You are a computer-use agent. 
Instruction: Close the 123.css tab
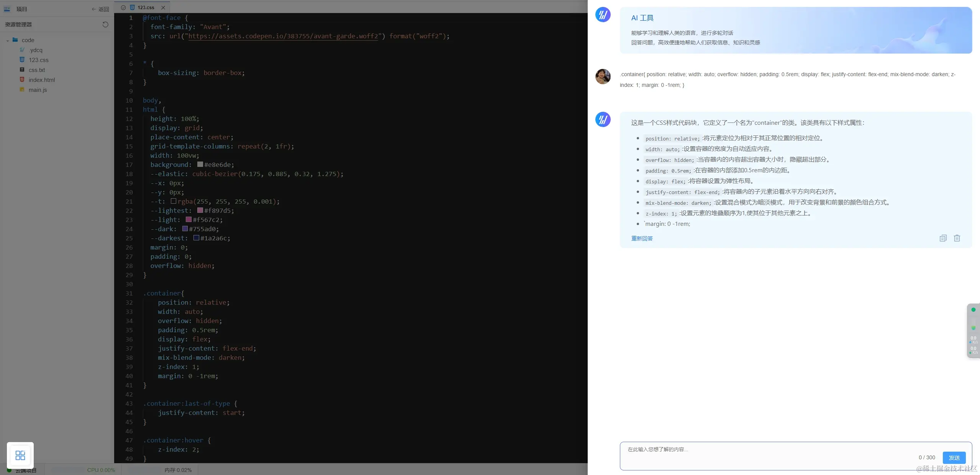tap(163, 8)
